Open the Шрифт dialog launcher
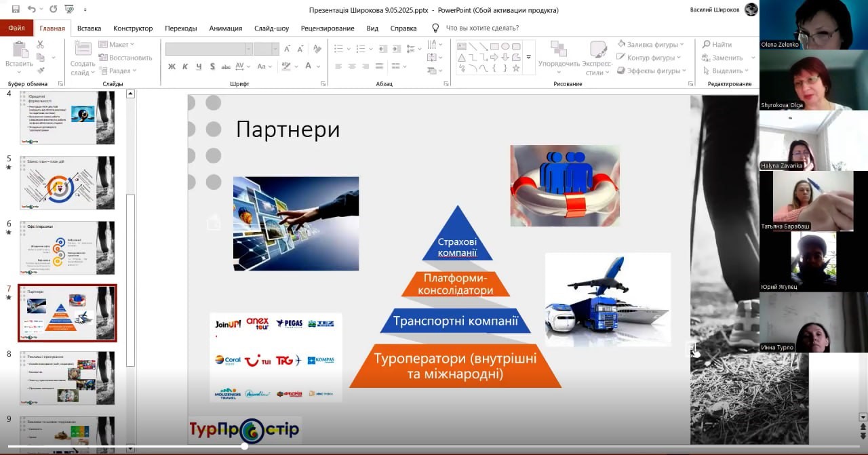Viewport: 868px width, 455px height. (x=323, y=84)
